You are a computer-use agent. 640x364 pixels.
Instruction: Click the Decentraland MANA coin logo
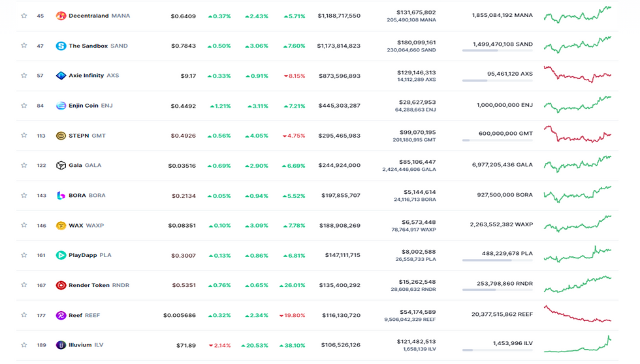[x=61, y=16]
